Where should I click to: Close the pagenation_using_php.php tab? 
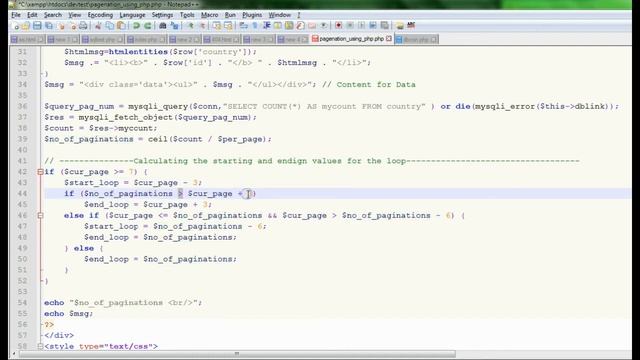point(389,39)
